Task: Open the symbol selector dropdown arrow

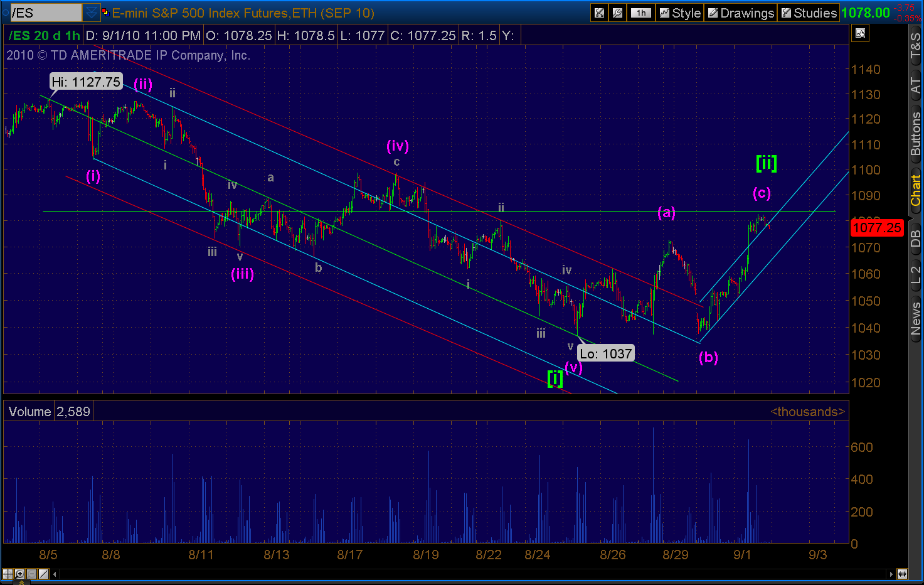Action: point(92,13)
